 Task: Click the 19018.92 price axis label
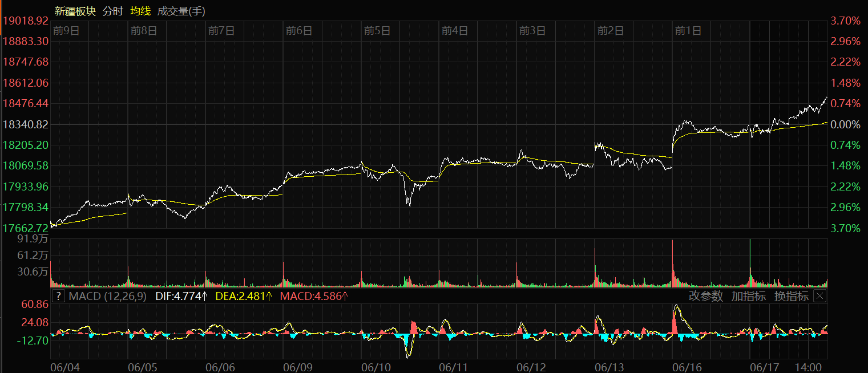[x=26, y=21]
